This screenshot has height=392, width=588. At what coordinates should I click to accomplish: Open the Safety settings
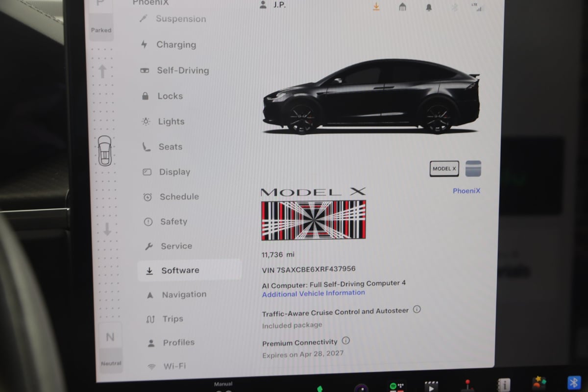[x=166, y=221]
